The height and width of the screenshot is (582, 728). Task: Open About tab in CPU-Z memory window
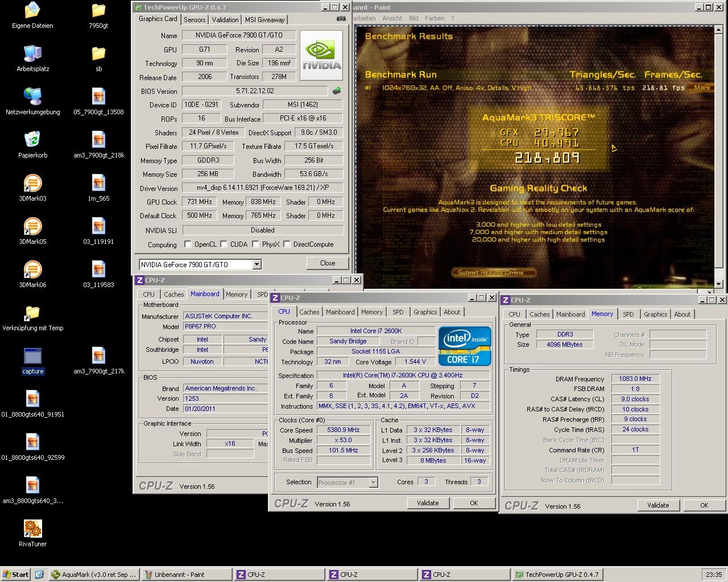[682, 314]
